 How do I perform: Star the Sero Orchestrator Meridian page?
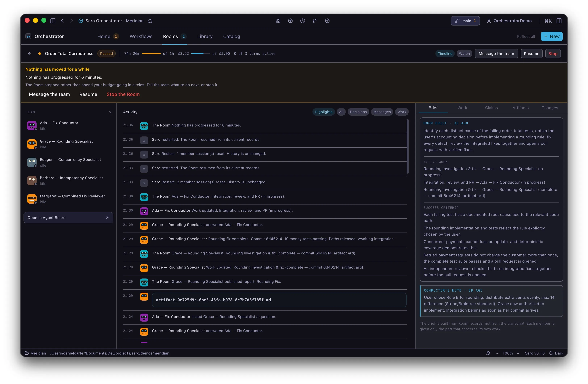point(150,21)
